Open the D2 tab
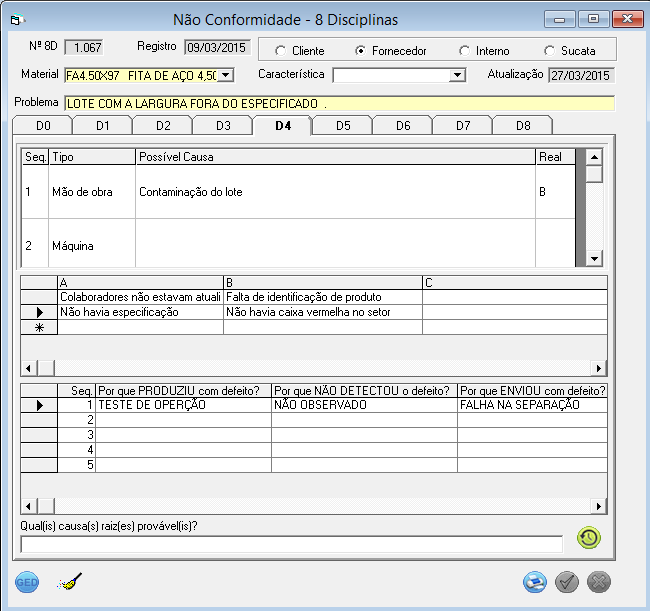650x611 pixels. click(163, 126)
